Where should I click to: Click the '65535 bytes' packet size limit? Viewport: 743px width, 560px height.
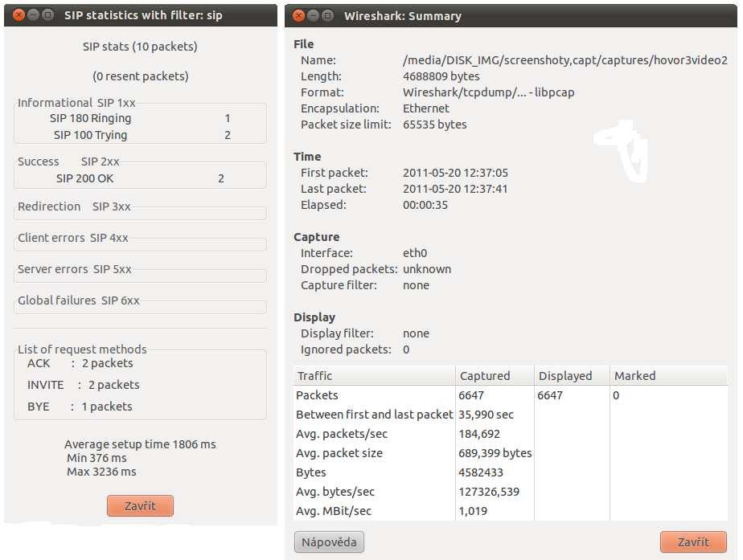click(x=434, y=125)
